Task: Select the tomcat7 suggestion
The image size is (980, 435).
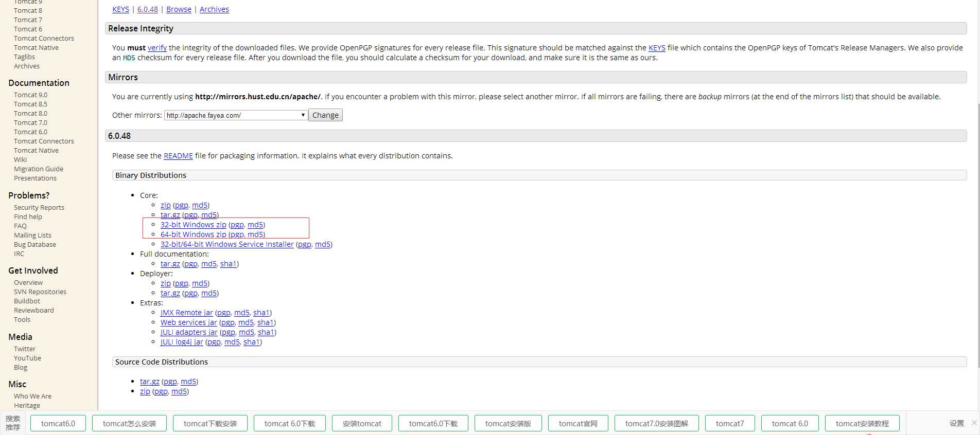Action: (730, 423)
